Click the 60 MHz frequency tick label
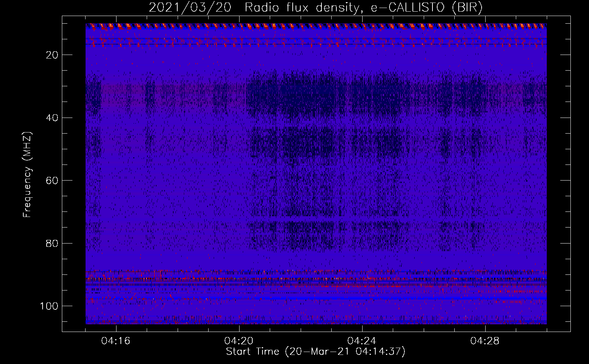 pos(52,181)
